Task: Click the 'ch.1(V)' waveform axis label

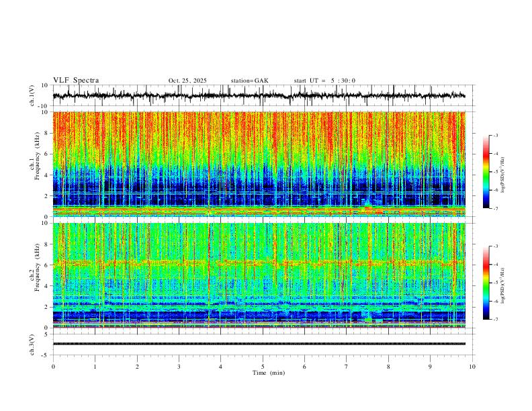Action: click(32, 95)
